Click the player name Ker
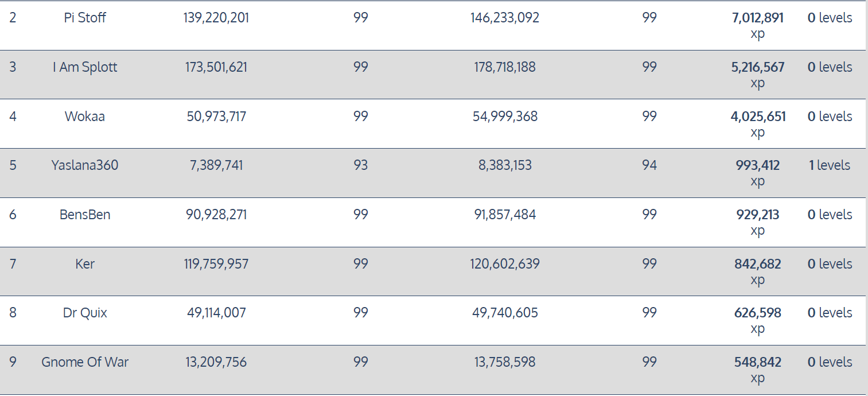 click(85, 264)
